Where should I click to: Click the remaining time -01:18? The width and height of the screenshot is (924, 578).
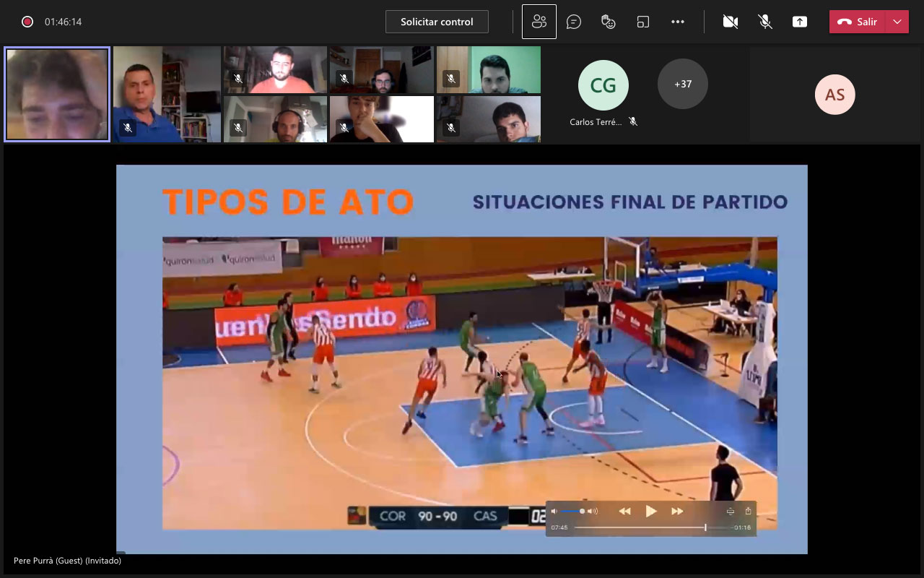pos(742,527)
